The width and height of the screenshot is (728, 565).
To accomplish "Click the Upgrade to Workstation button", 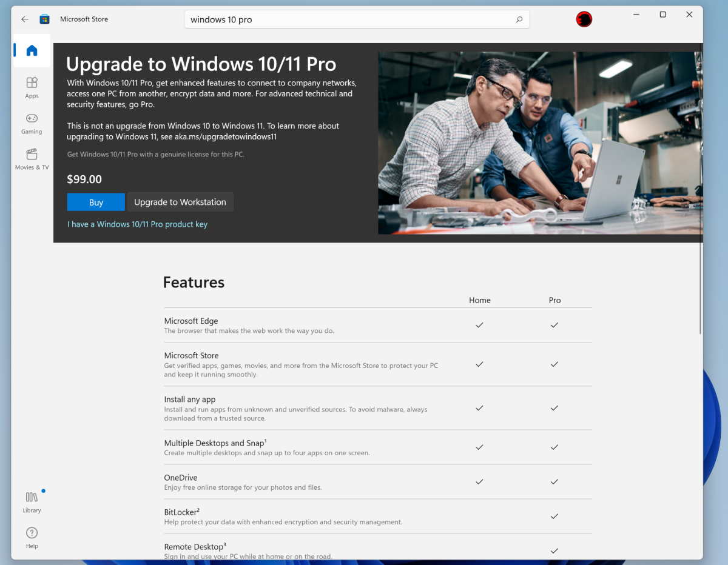I will click(180, 202).
